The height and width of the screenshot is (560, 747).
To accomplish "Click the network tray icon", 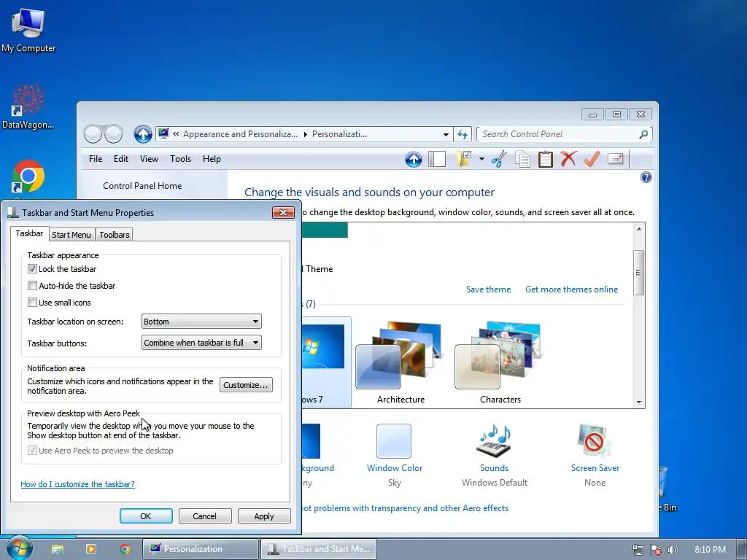I will 638,550.
